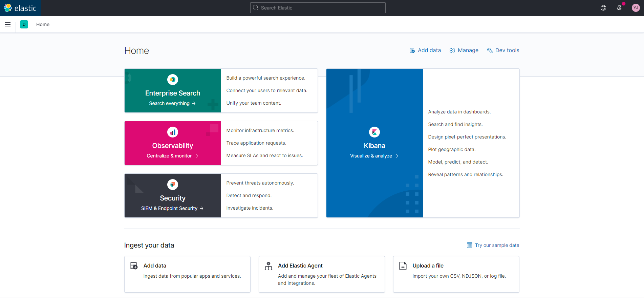The height and width of the screenshot is (298, 644).
Task: Open Observability title
Action: coord(173,146)
